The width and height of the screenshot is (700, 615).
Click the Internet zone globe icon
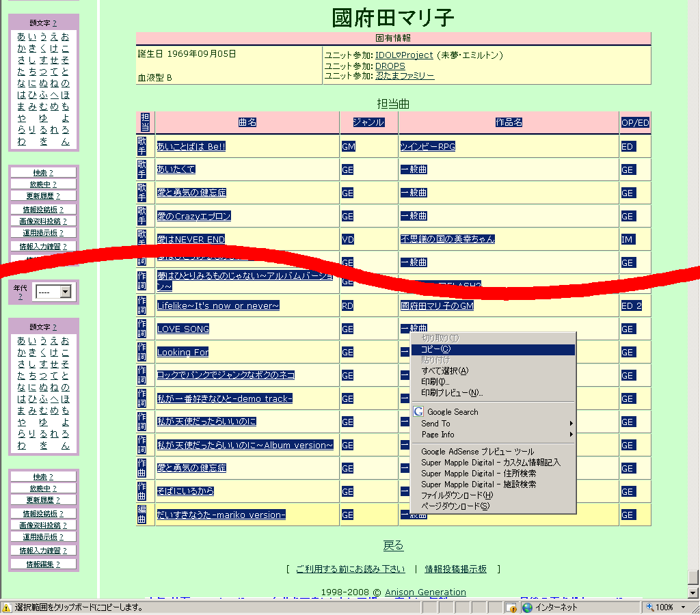(527, 607)
